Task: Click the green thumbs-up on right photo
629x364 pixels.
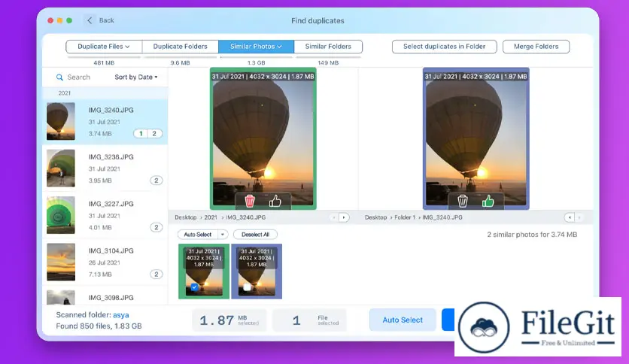Action: click(488, 201)
